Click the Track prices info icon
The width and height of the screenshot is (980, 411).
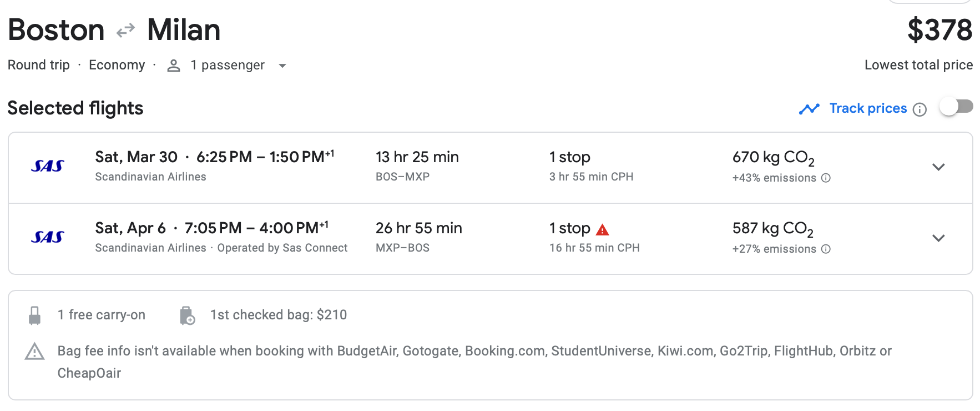[x=920, y=109]
